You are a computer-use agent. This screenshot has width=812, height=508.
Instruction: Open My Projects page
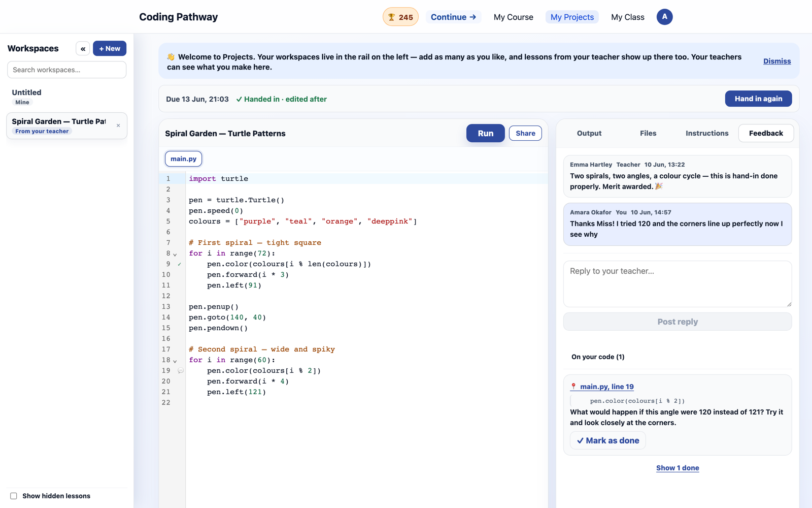572,17
